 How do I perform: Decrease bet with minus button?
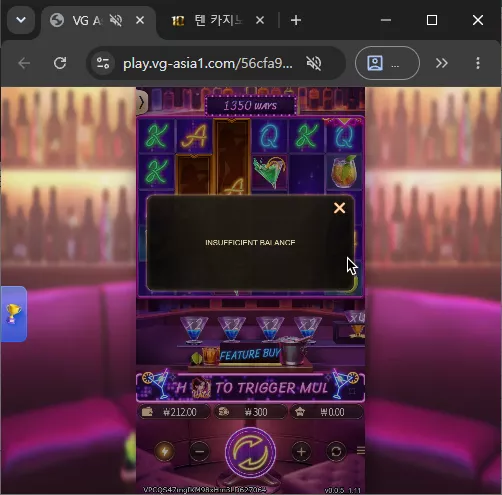click(x=199, y=452)
